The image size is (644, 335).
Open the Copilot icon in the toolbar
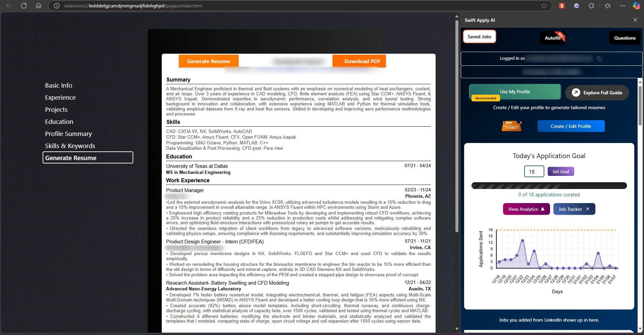click(x=636, y=6)
